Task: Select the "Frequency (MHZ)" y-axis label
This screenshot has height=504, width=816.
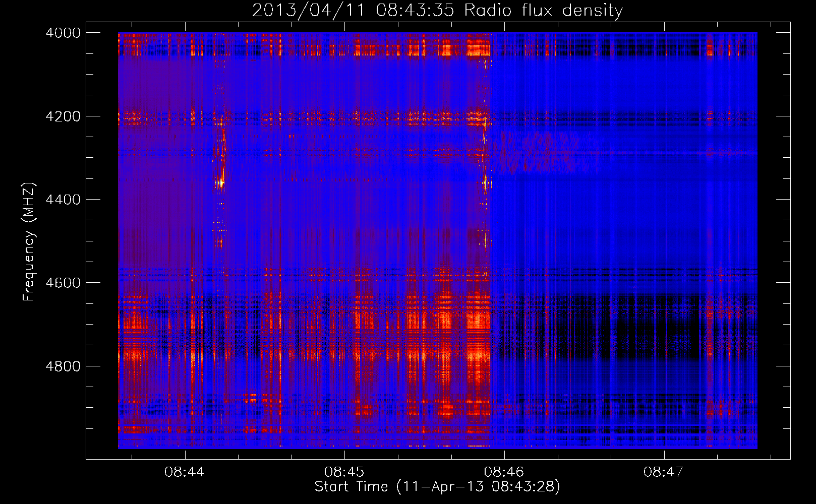Action: click(x=29, y=242)
